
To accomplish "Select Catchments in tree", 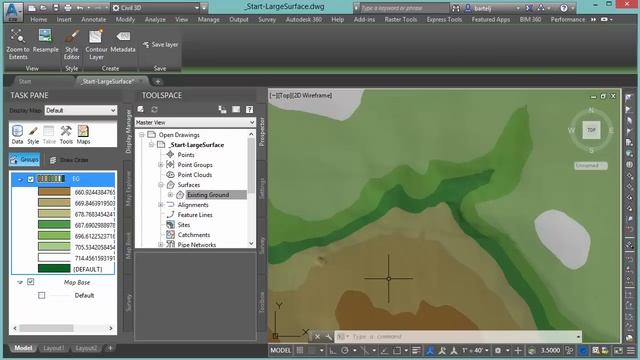I will pos(194,235).
